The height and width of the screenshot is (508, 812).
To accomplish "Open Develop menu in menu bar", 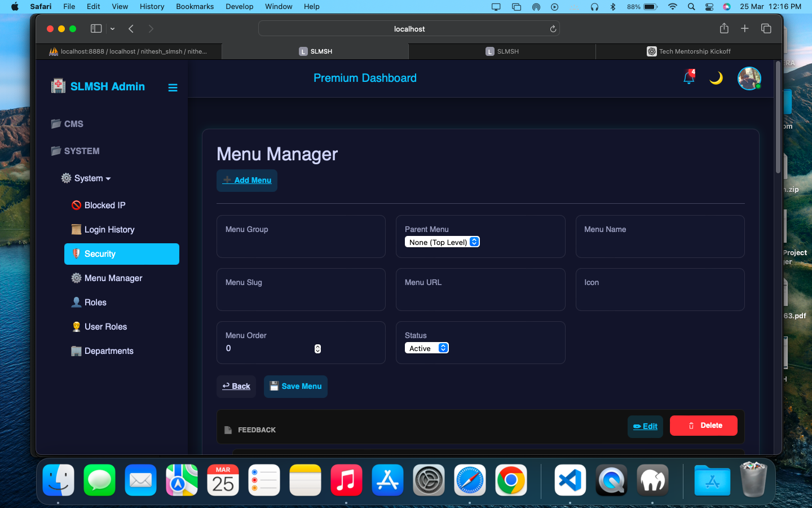I will 240,6.
